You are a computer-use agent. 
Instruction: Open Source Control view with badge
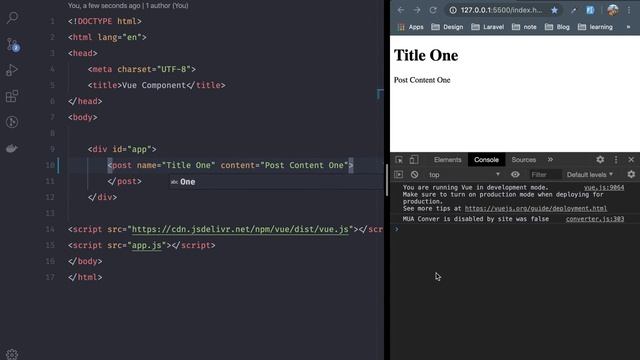click(12, 44)
